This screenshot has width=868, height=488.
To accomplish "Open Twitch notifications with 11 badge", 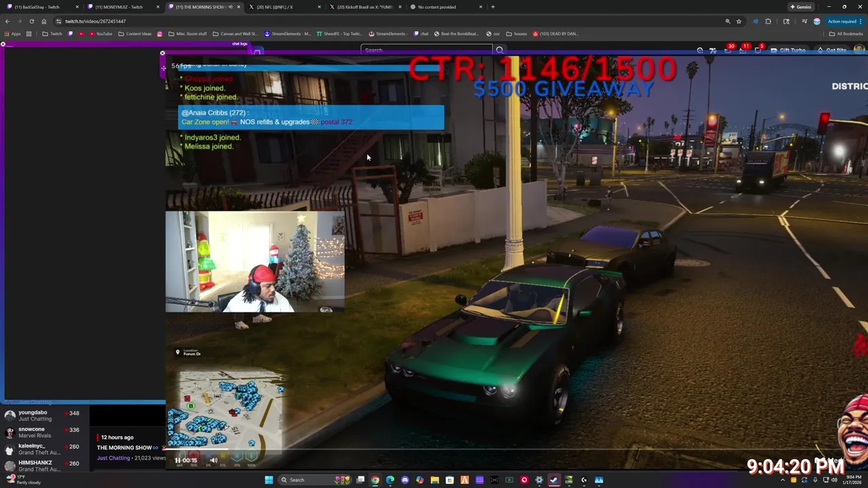I will point(743,50).
